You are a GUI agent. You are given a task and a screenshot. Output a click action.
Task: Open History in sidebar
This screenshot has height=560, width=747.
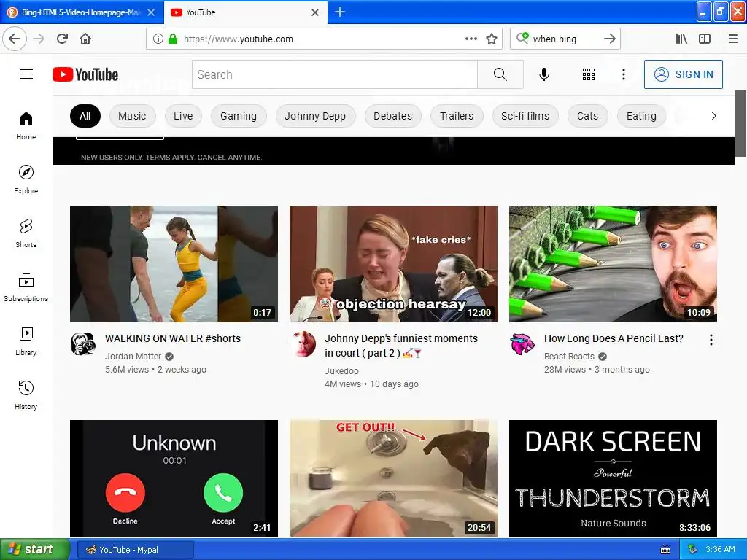point(26,395)
